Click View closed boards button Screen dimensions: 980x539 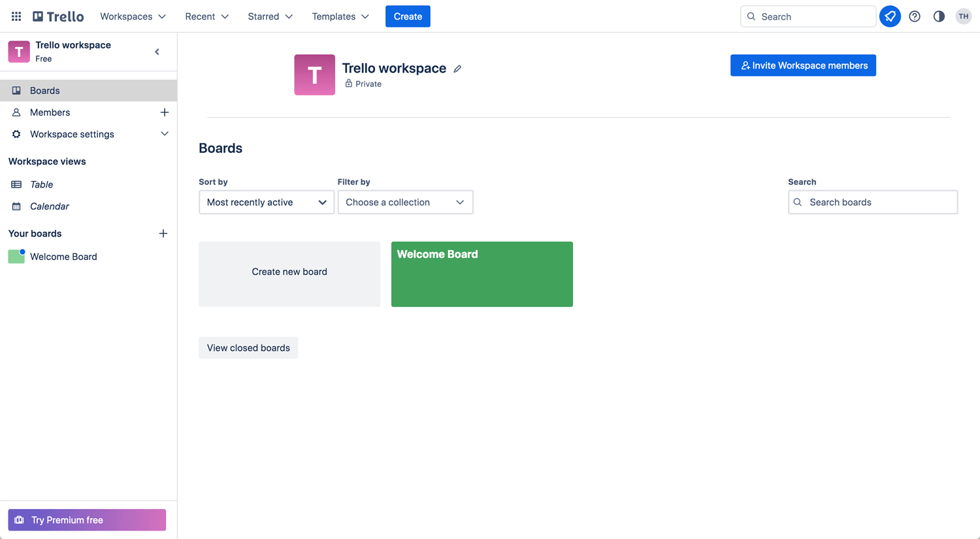248,348
